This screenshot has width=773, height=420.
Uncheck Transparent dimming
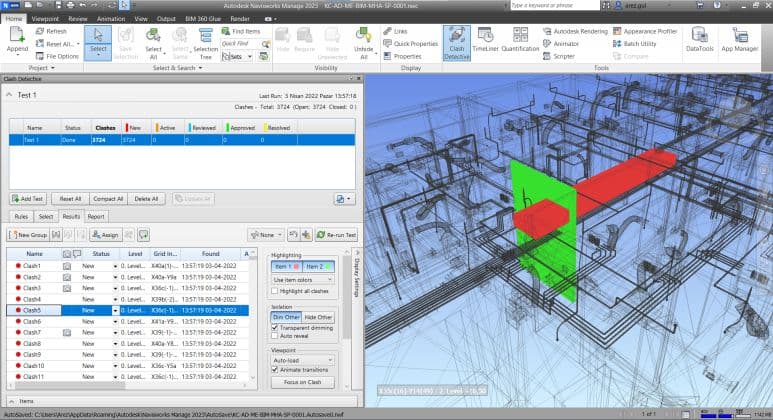click(275, 327)
